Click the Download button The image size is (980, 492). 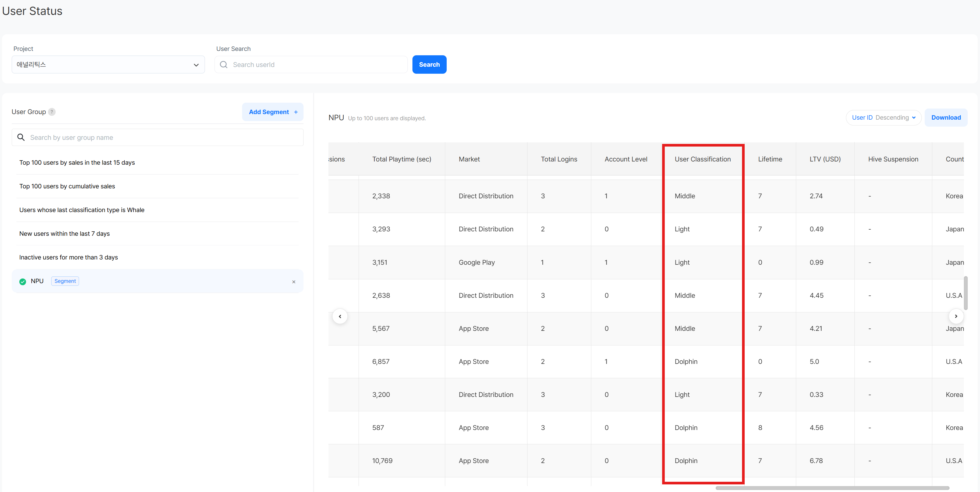tap(946, 118)
